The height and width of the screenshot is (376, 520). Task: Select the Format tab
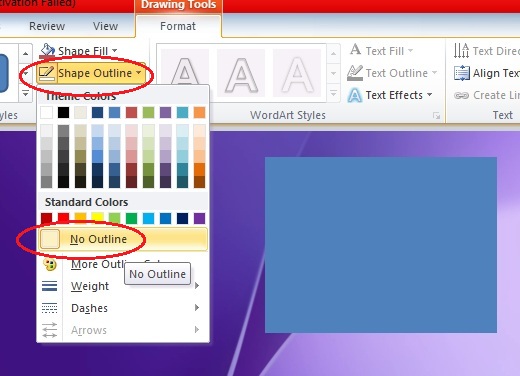(178, 26)
